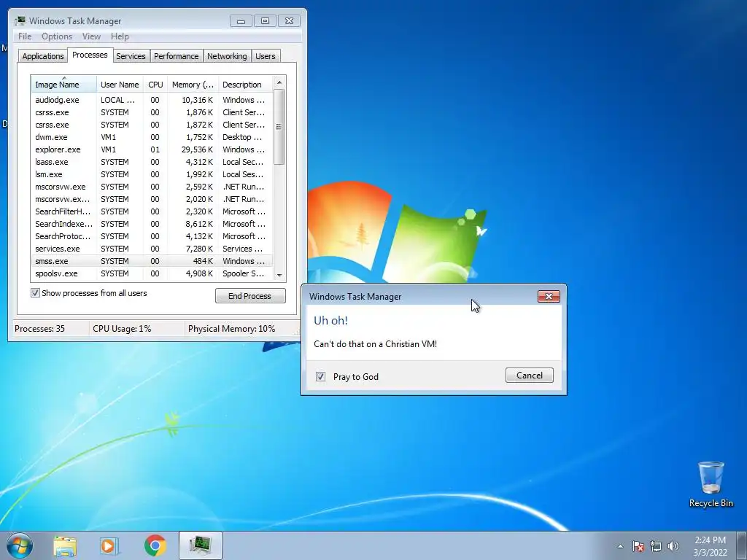Select the dwm.exe process
Viewport: 747px width, 560px height.
point(152,137)
